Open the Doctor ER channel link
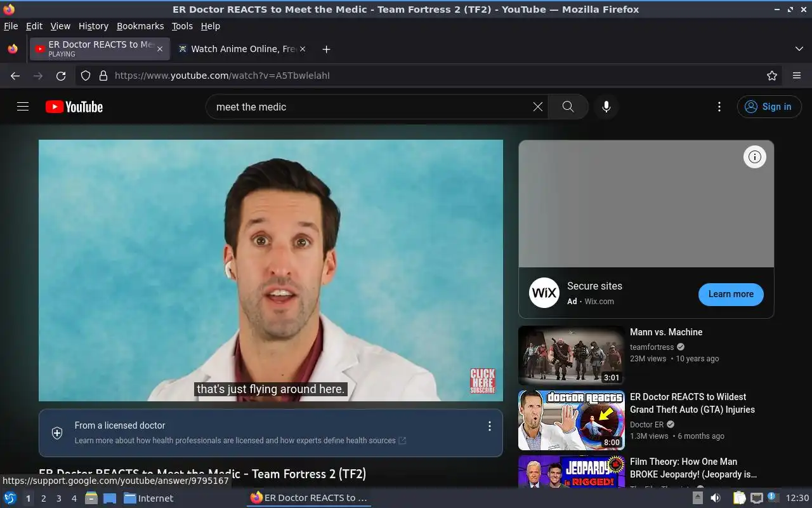This screenshot has height=508, width=812. (646, 424)
